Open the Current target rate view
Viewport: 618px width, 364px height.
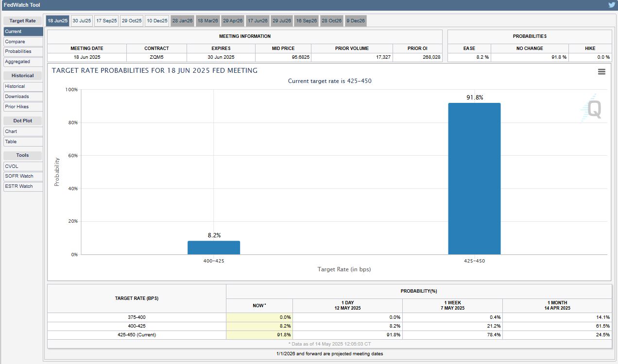[23, 32]
